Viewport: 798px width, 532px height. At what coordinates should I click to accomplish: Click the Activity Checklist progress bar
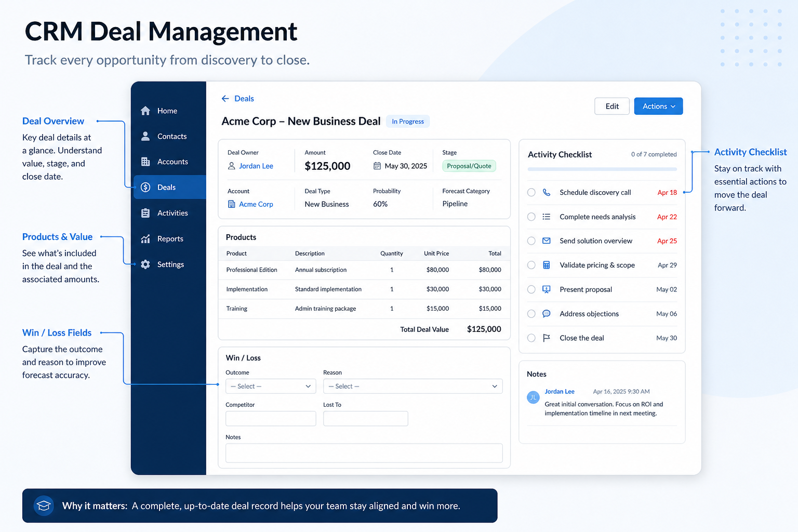[x=602, y=169]
